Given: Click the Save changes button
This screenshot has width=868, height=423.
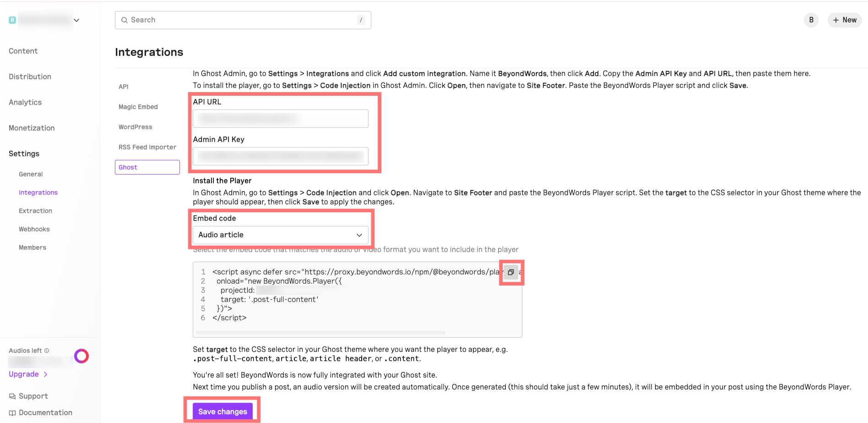Looking at the screenshot, I should [222, 412].
